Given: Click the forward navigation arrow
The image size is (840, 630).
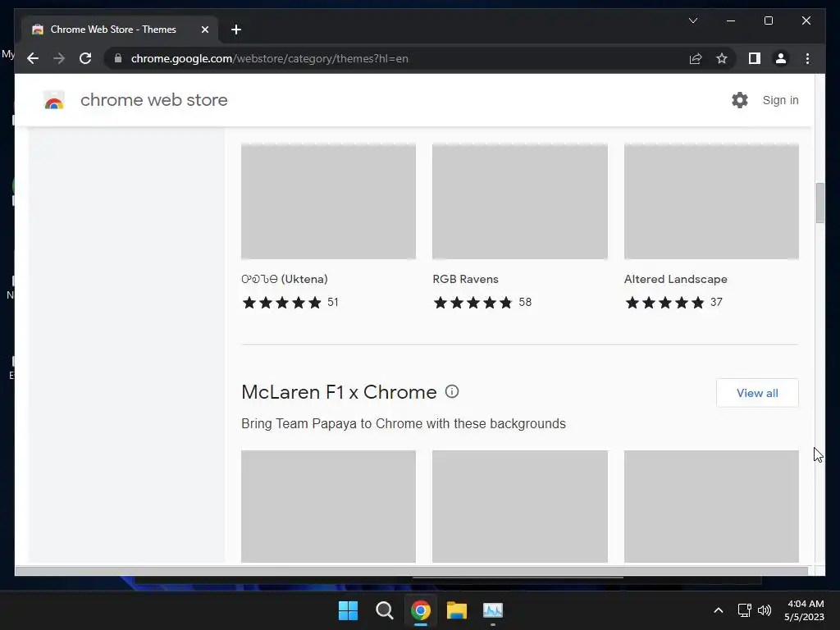Looking at the screenshot, I should click(x=59, y=58).
